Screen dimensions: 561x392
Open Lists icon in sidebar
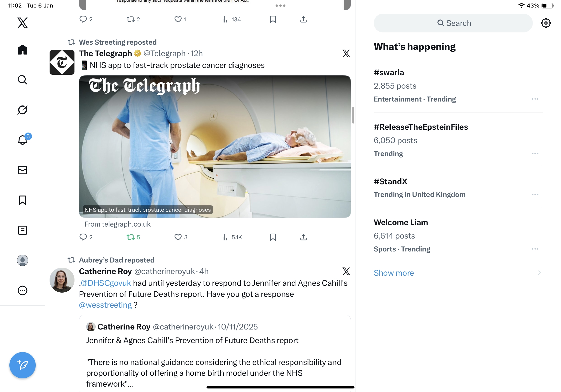pos(23,230)
